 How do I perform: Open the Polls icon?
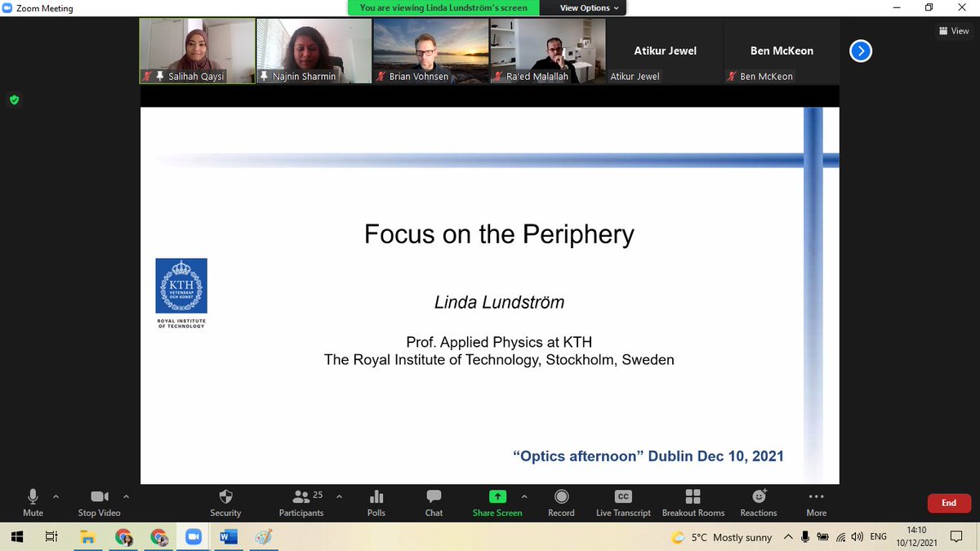tap(376, 502)
